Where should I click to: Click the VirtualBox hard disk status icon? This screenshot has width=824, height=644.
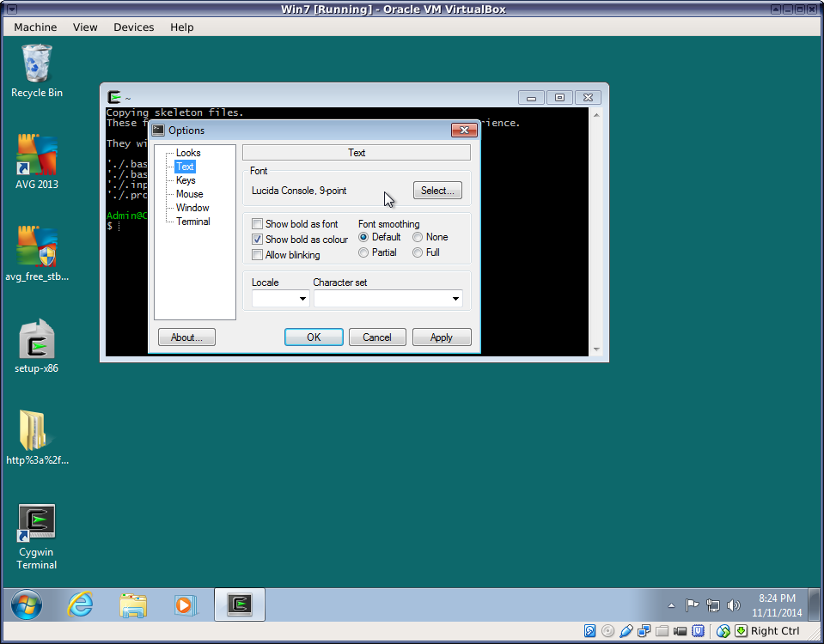tap(589, 631)
